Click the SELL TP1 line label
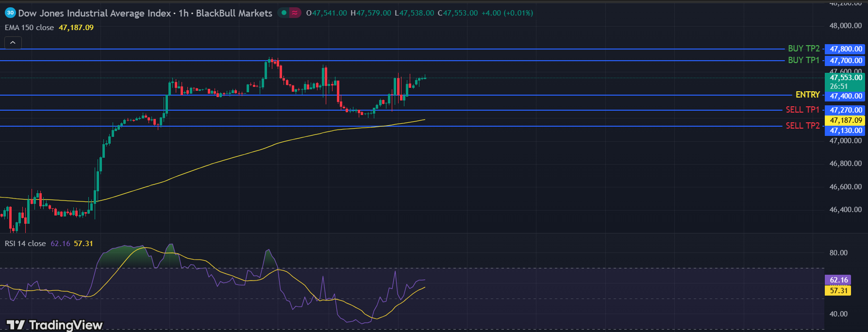Viewport: 868px width, 332px height. (x=802, y=110)
